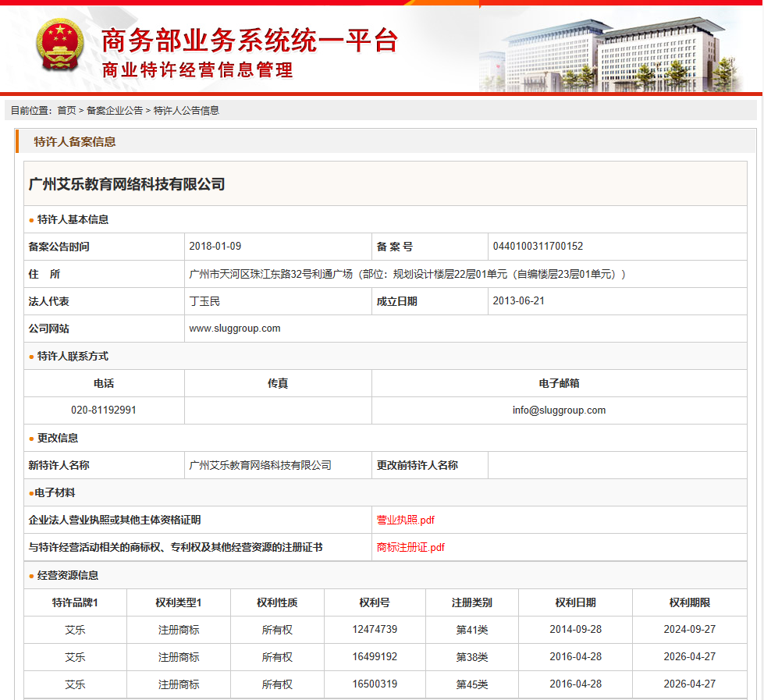Click the 权利日期 column header
The image size is (764, 700).
tap(575, 602)
